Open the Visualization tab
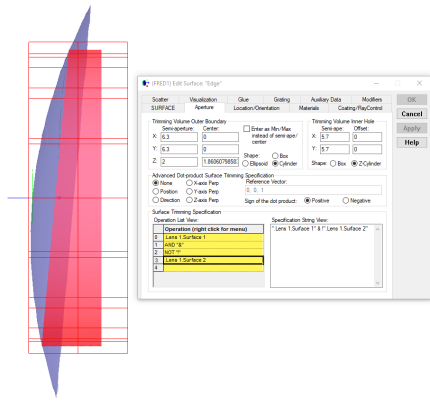 tap(203, 99)
